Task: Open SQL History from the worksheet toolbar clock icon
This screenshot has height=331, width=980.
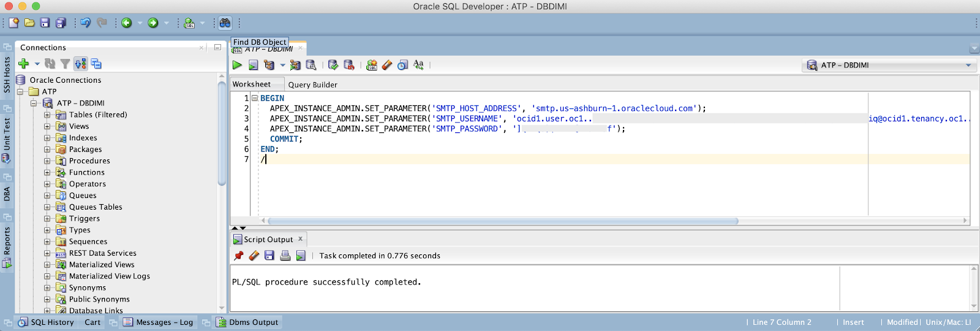Action: [x=402, y=65]
